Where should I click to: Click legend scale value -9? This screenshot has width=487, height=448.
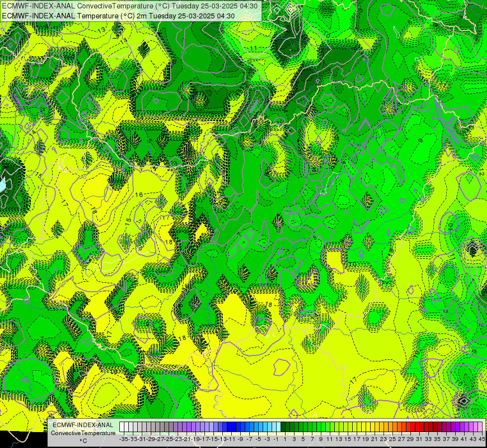point(240,439)
